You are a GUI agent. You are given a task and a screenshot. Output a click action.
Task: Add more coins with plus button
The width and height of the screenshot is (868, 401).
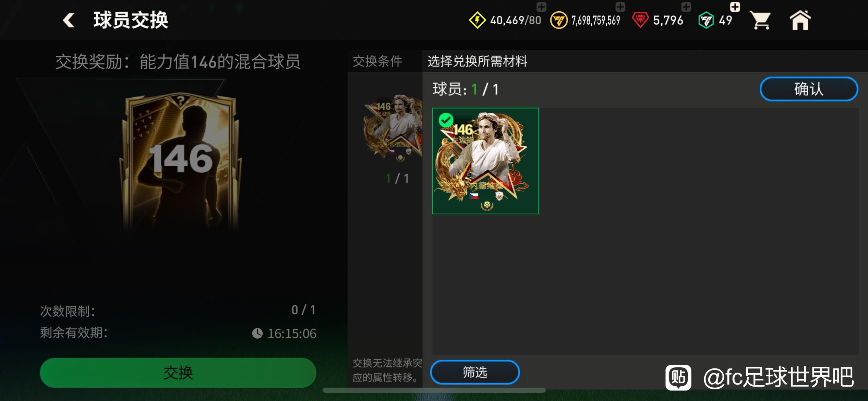tap(620, 7)
